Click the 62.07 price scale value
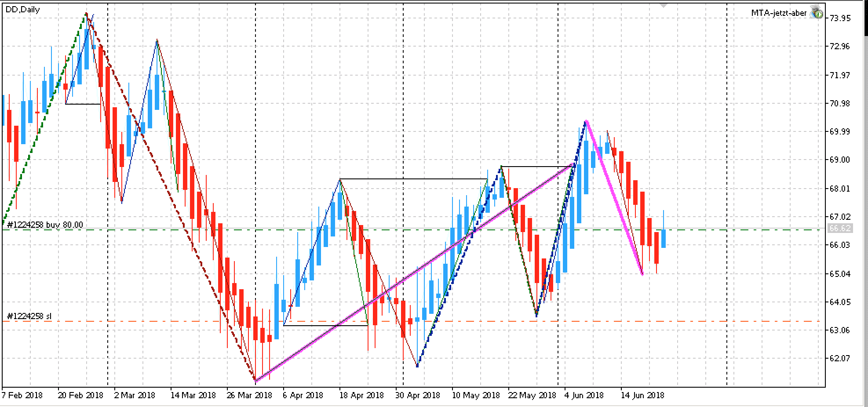Viewport: 868px width, 407px height. coord(840,358)
